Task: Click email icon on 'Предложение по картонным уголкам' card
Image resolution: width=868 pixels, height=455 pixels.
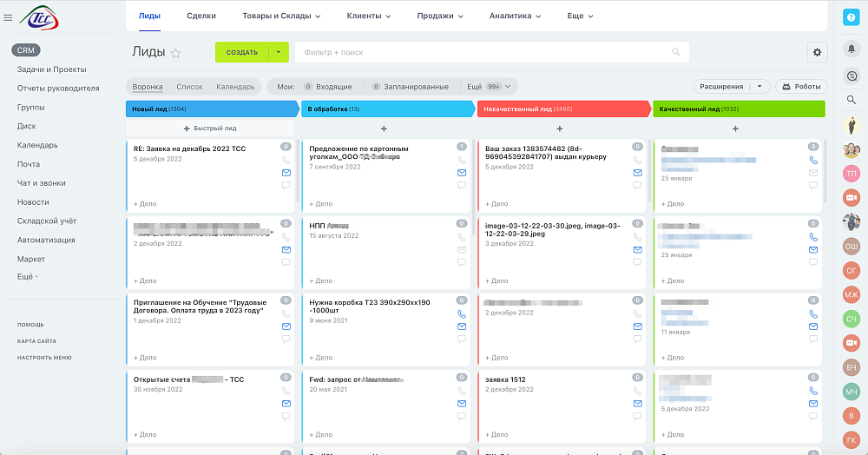Action: pos(462,173)
